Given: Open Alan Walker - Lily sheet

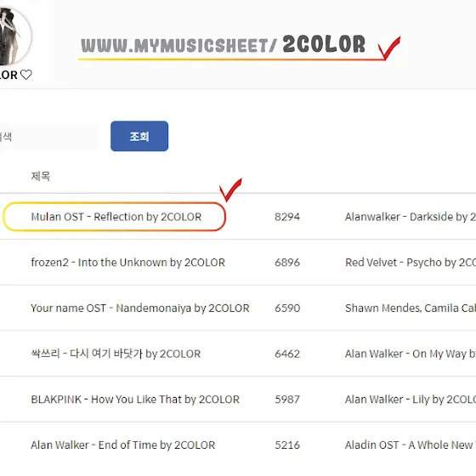Looking at the screenshot, I should pyautogui.click(x=411, y=399).
